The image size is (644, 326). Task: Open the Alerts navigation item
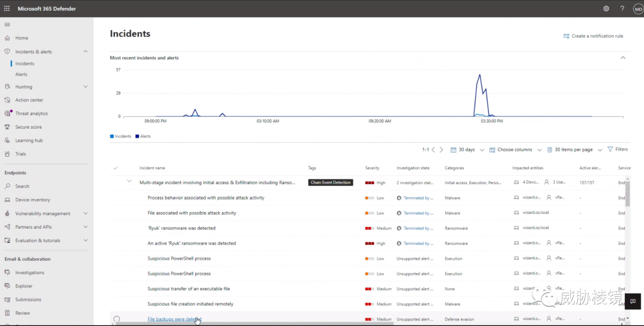21,74
